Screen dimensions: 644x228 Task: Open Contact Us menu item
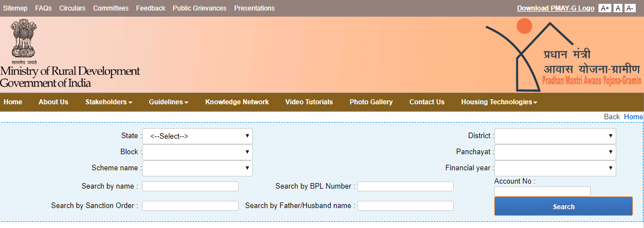pos(427,102)
